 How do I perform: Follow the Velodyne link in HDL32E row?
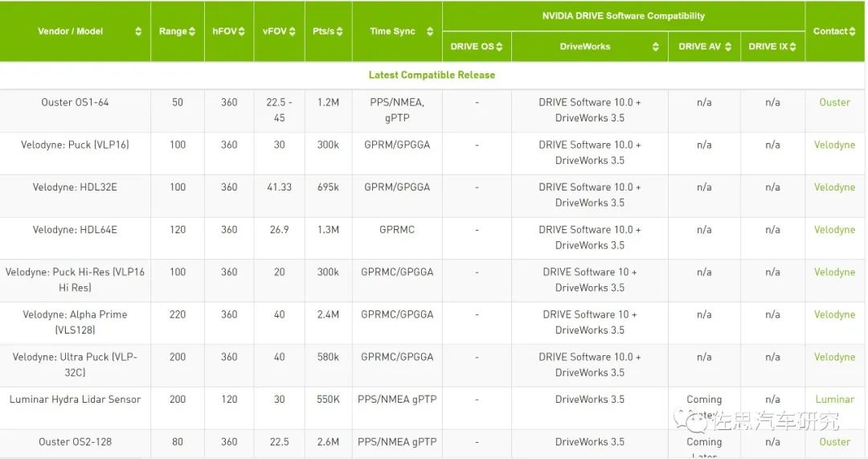tap(834, 187)
